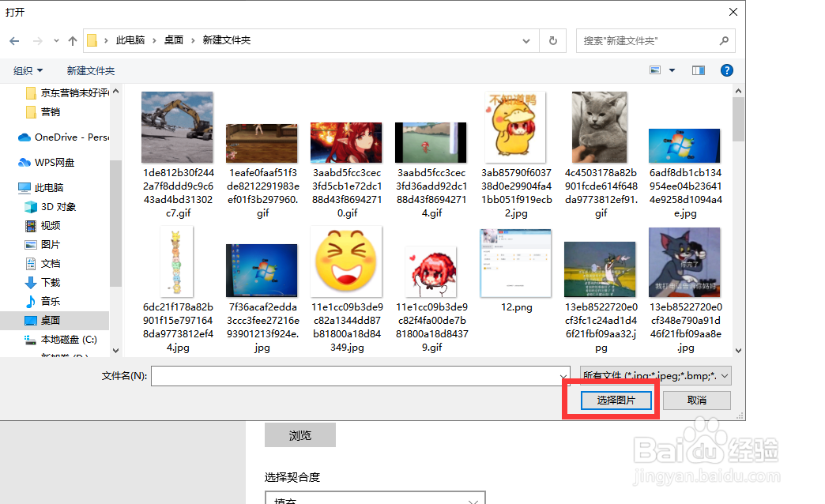
Task: Select the excavator gif thumbnail
Action: coord(177,127)
